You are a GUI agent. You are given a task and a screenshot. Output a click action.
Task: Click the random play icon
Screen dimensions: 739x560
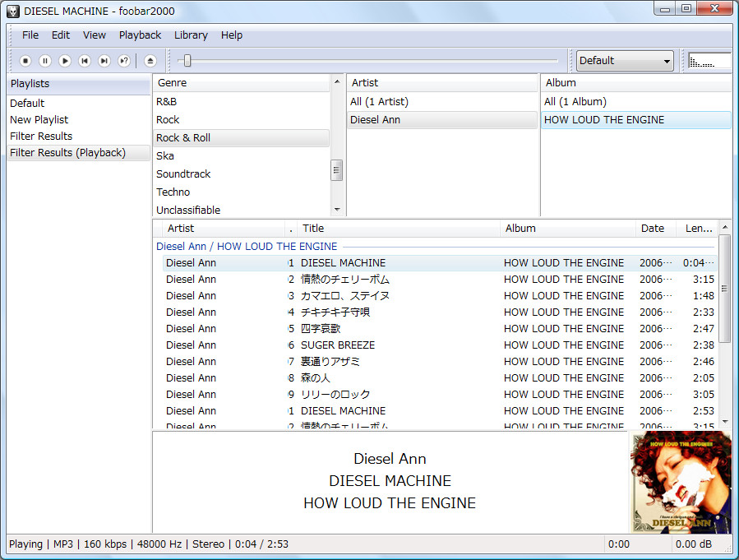123,60
